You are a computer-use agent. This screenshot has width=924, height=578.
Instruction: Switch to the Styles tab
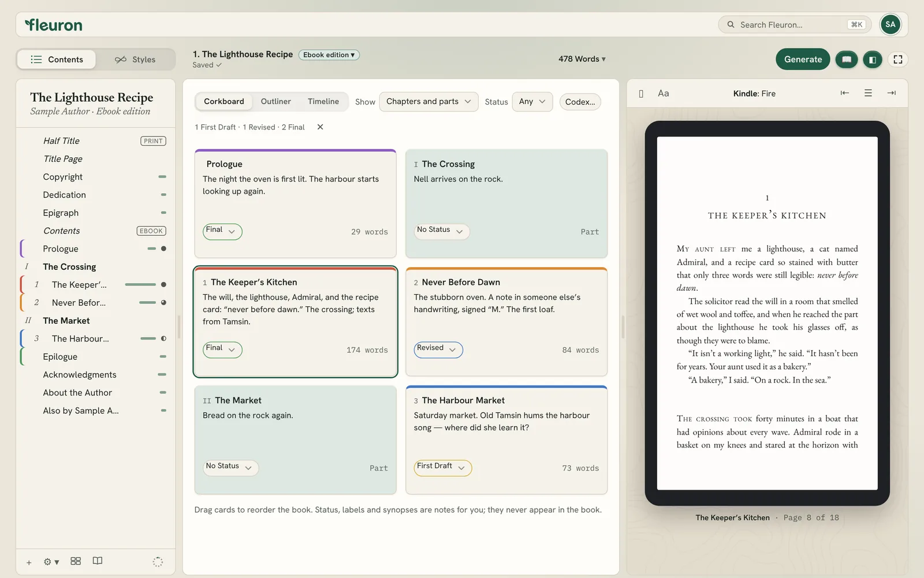pos(135,60)
